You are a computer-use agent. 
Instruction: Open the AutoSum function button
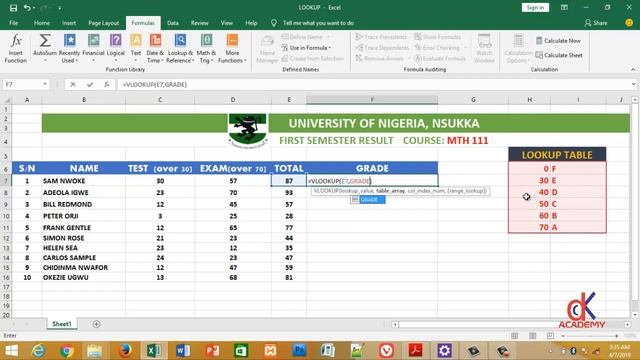45,49
